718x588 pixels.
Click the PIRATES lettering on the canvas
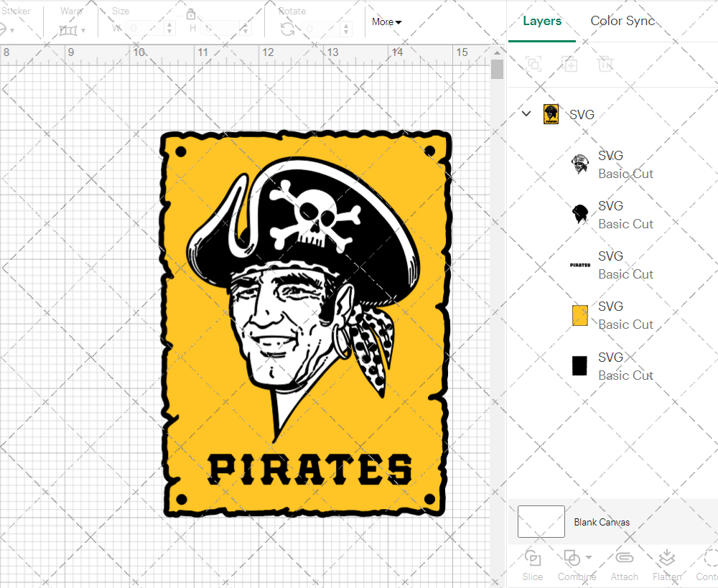pyautogui.click(x=310, y=470)
